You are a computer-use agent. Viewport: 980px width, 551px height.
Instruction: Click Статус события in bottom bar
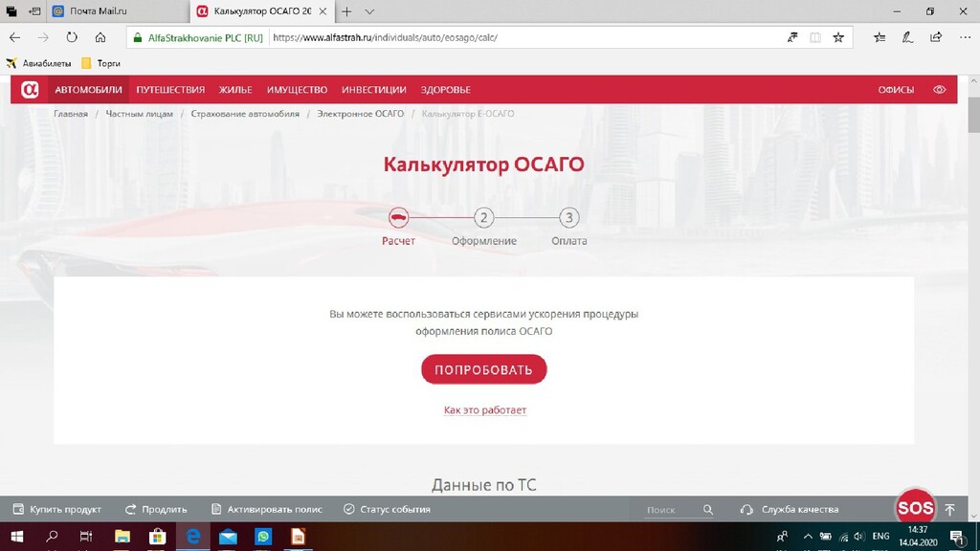click(387, 509)
